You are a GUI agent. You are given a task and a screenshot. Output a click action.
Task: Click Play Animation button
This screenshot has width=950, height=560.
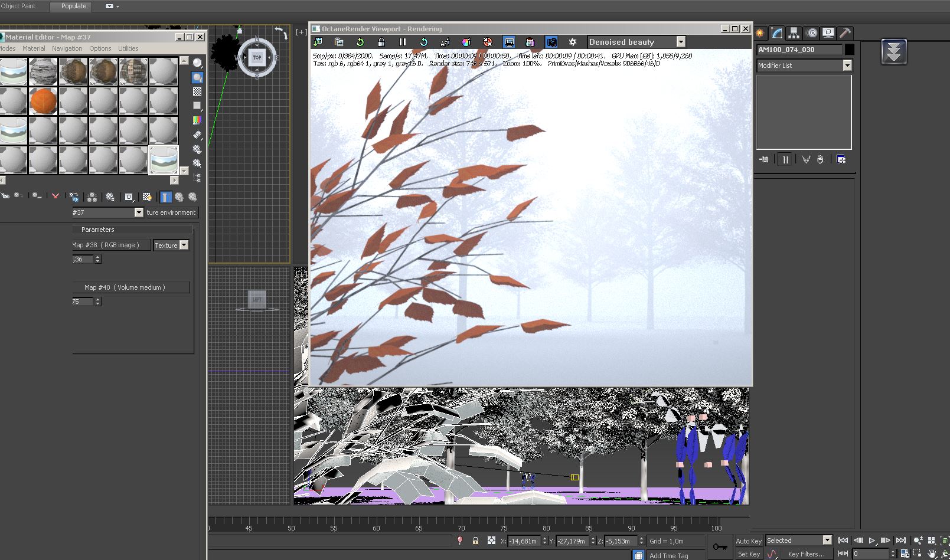point(872,540)
